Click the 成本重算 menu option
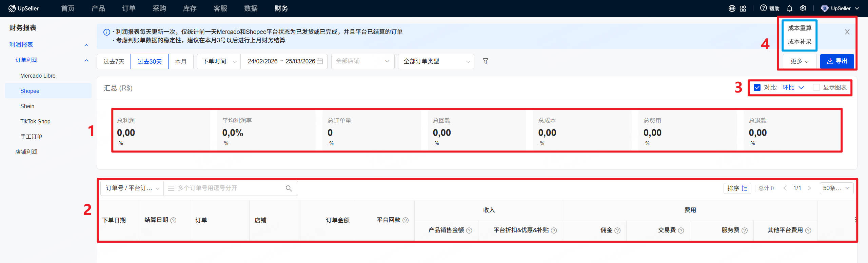The height and width of the screenshot is (263, 868). point(799,28)
